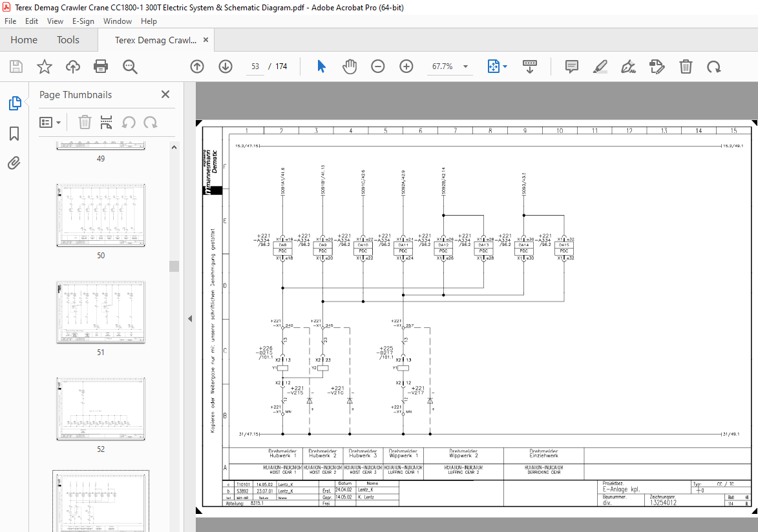Image resolution: width=758 pixels, height=532 pixels.
Task: Open the Help menu
Action: (x=149, y=21)
